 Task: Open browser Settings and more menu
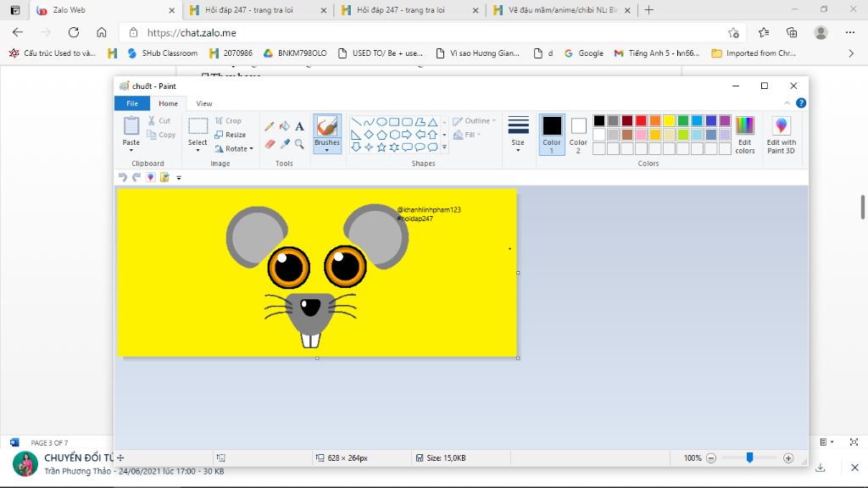(850, 33)
